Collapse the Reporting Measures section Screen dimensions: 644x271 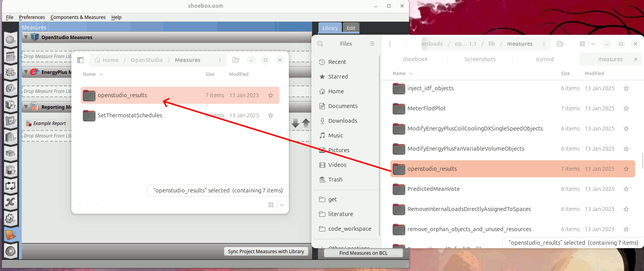point(26,107)
